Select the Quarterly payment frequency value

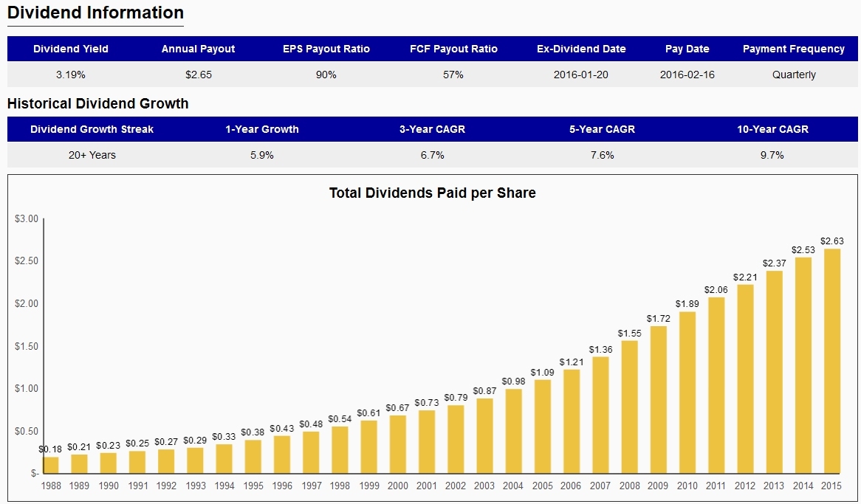pyautogui.click(x=794, y=75)
